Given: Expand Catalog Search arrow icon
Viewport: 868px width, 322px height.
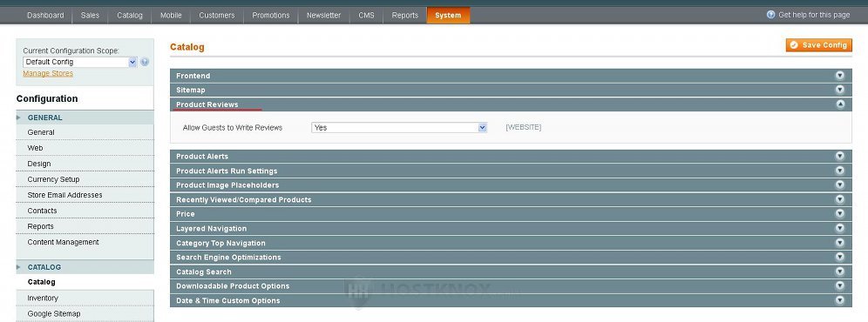Looking at the screenshot, I should click(840, 272).
